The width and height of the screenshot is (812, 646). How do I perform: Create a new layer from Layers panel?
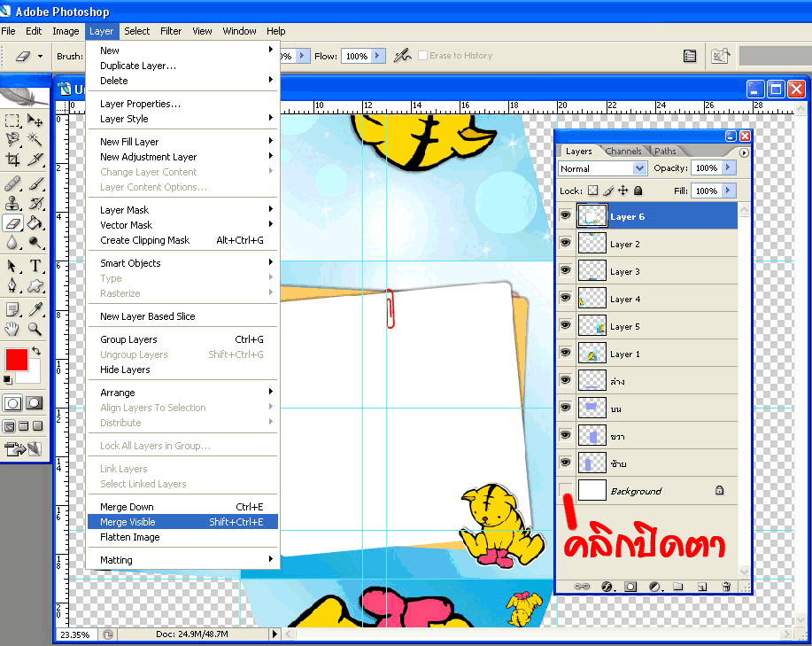[x=702, y=587]
